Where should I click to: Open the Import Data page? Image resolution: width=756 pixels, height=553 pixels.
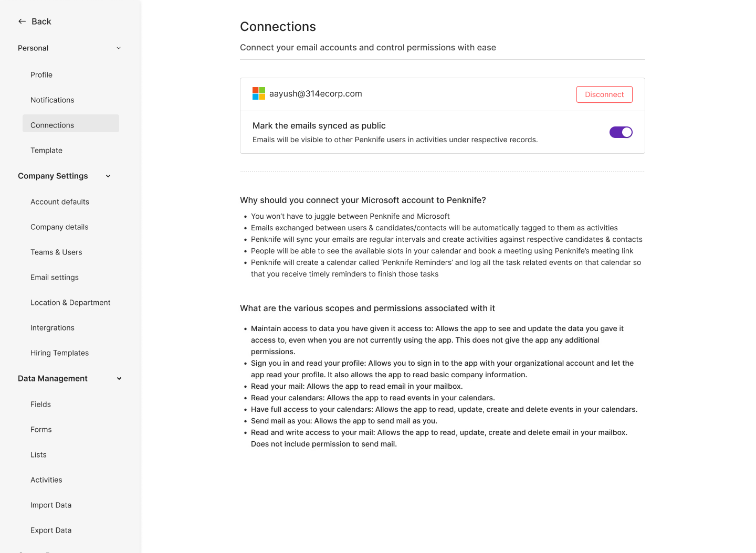(51, 505)
